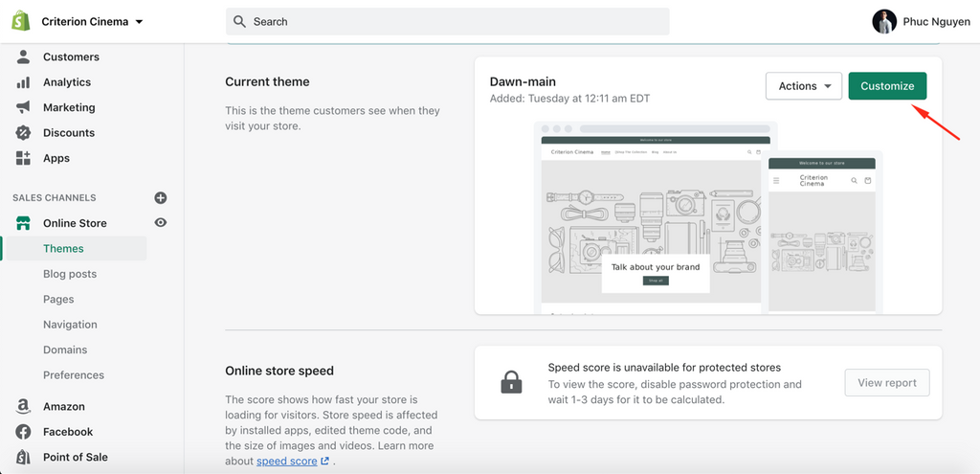Click the Amazon channel icon

click(x=23, y=407)
